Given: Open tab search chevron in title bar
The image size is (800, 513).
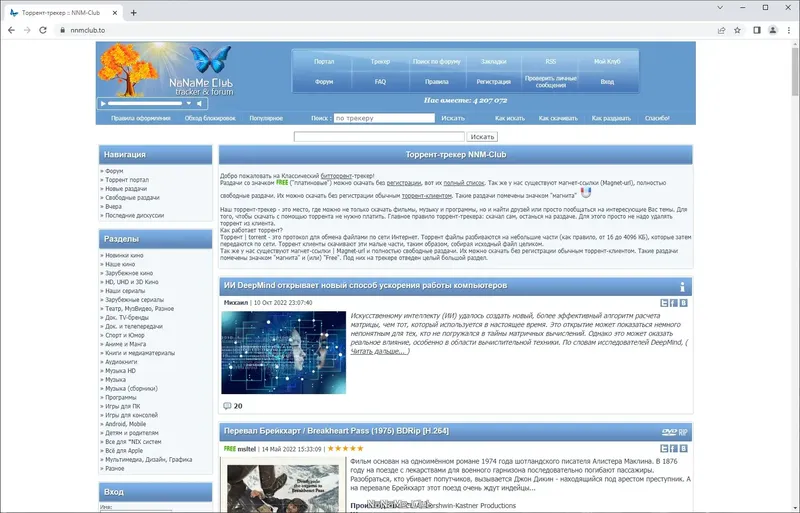Looking at the screenshot, I should (x=720, y=8).
